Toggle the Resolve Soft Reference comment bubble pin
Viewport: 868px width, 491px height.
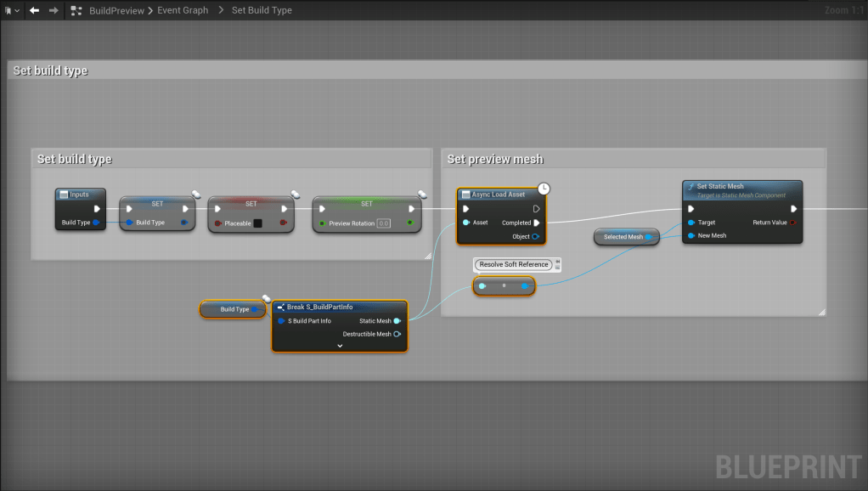pos(558,264)
